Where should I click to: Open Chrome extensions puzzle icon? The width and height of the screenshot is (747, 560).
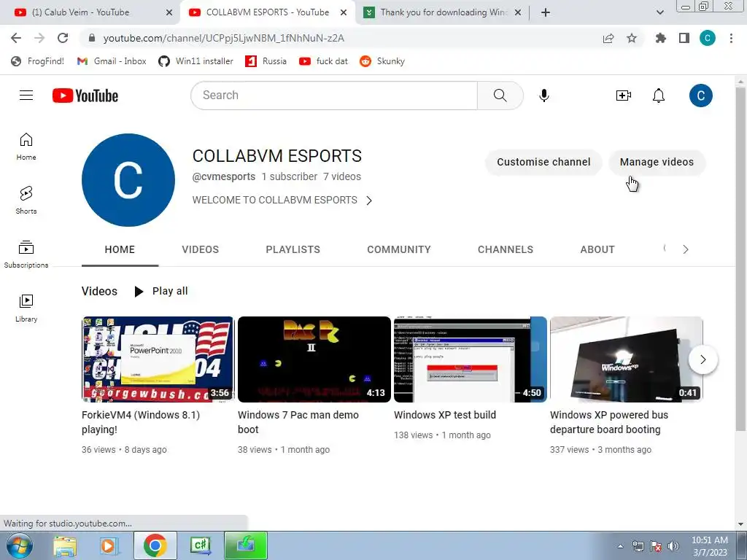(661, 38)
